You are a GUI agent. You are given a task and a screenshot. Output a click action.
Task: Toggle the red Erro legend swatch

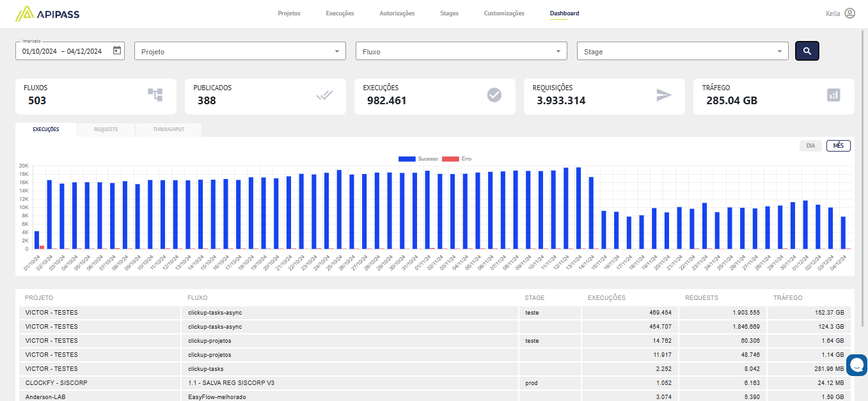click(450, 159)
